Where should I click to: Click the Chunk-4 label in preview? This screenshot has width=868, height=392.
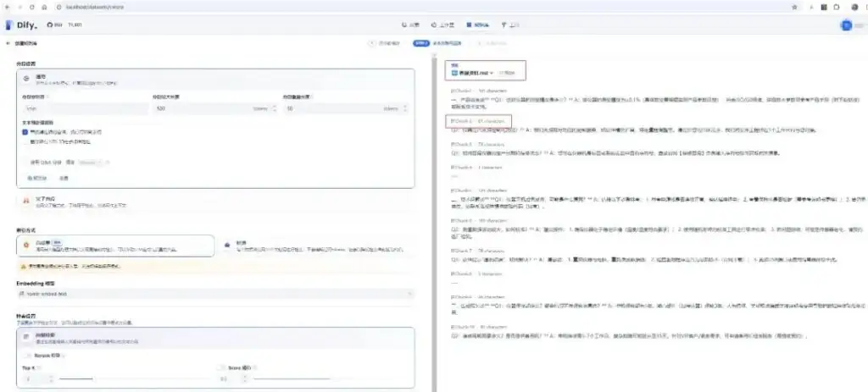(462, 167)
